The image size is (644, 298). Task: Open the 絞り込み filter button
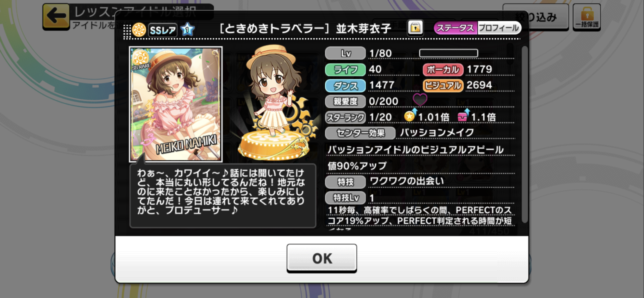[x=535, y=17]
